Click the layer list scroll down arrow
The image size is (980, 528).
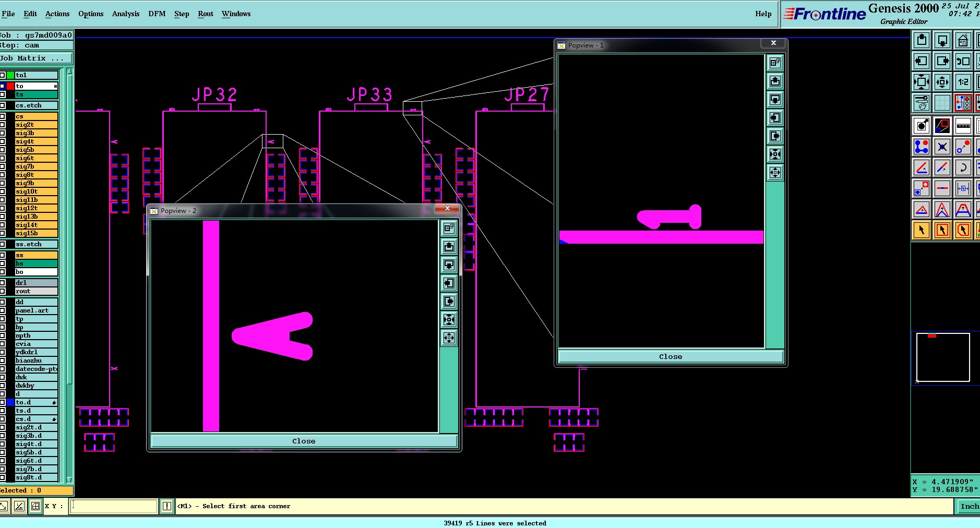[69, 479]
